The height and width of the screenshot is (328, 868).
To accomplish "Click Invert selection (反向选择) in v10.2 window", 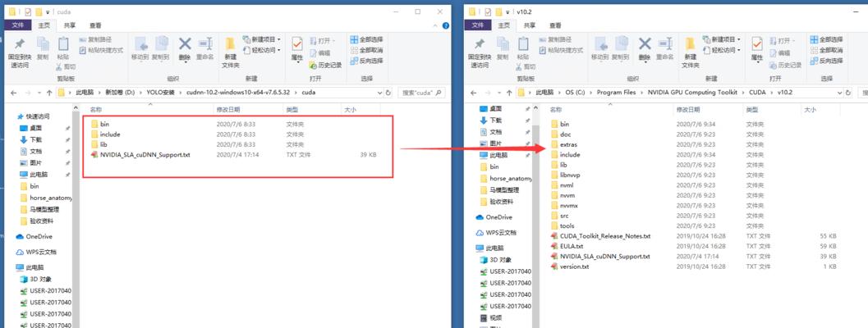I will point(826,61).
